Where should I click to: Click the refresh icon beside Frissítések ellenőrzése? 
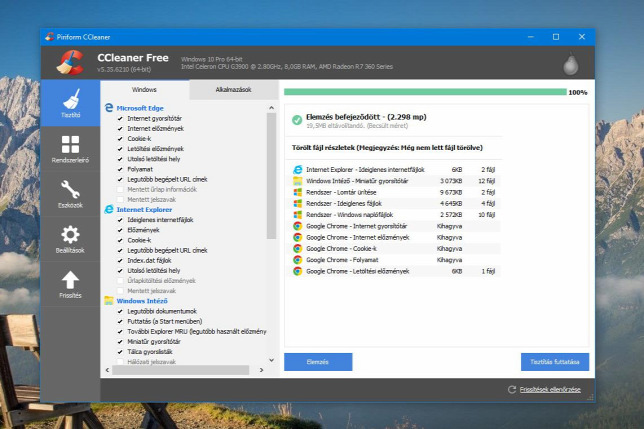(x=512, y=389)
